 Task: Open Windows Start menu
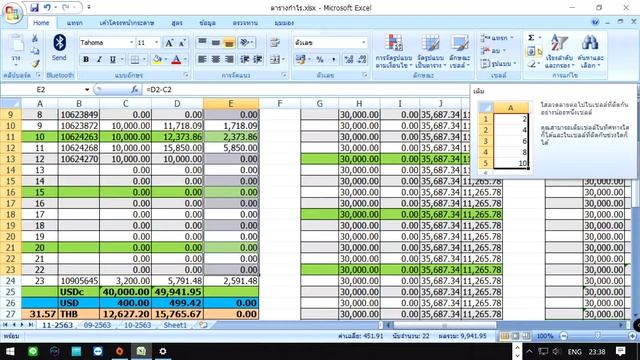pyautogui.click(x=10, y=351)
